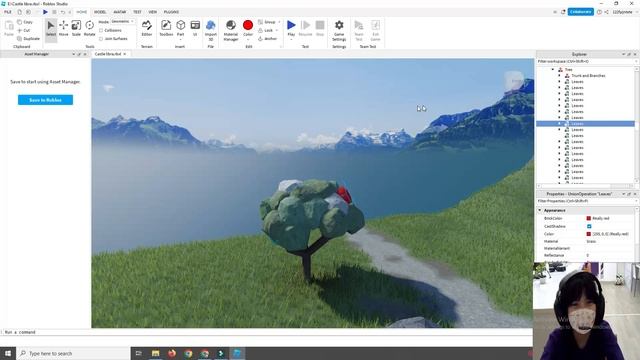The width and height of the screenshot is (640, 360).
Task: Select the Rotate tool
Action: click(89, 28)
